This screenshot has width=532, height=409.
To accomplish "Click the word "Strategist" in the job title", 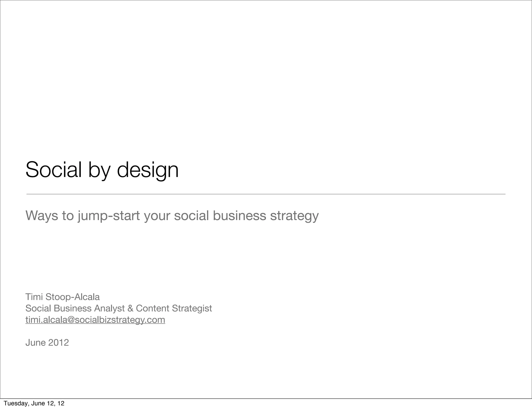I will 192,308.
